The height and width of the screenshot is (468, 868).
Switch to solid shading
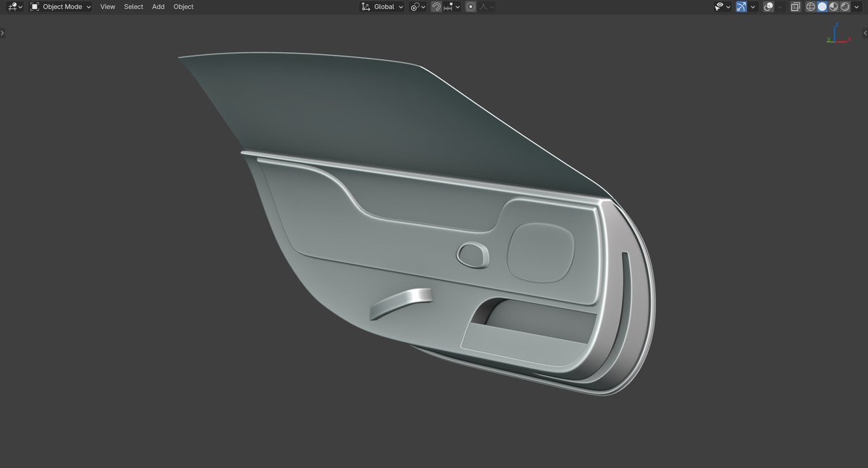pos(822,7)
